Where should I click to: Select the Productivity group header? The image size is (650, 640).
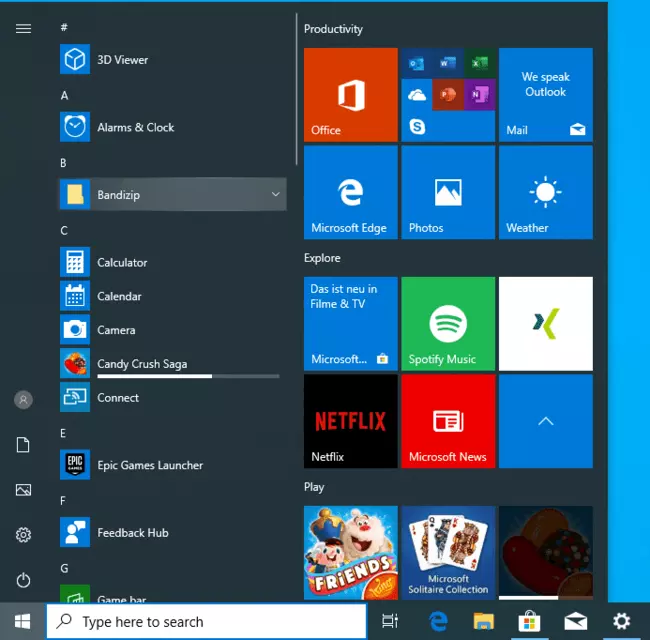point(333,29)
